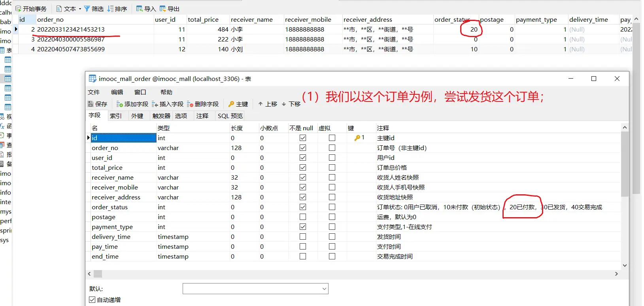Save the table design with 保存
This screenshot has height=306, width=644.
click(97, 104)
